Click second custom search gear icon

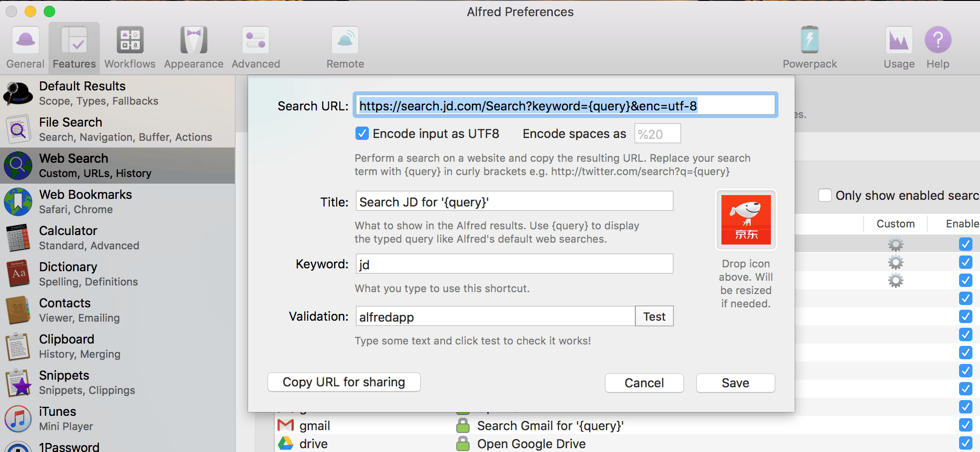[x=895, y=262]
